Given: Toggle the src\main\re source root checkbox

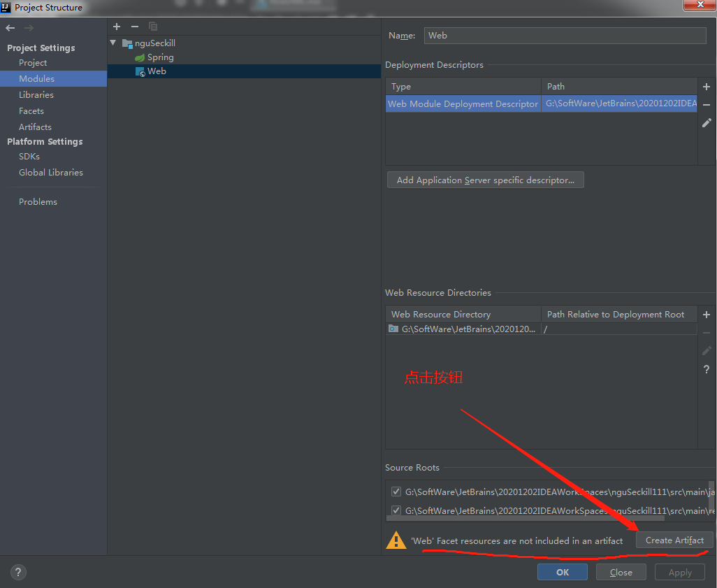Looking at the screenshot, I should click(396, 510).
